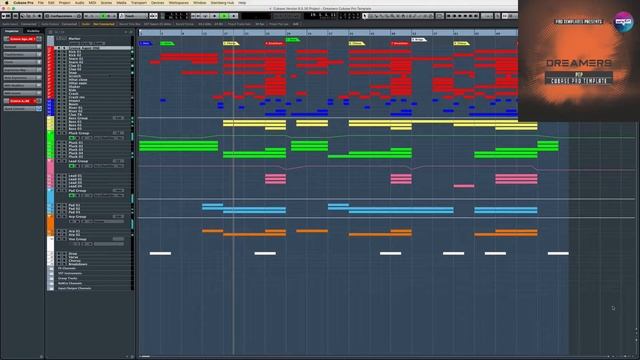The height and width of the screenshot is (360, 640).
Task: Click the red Sidech channel name in Inspector top
Action: [22, 39]
